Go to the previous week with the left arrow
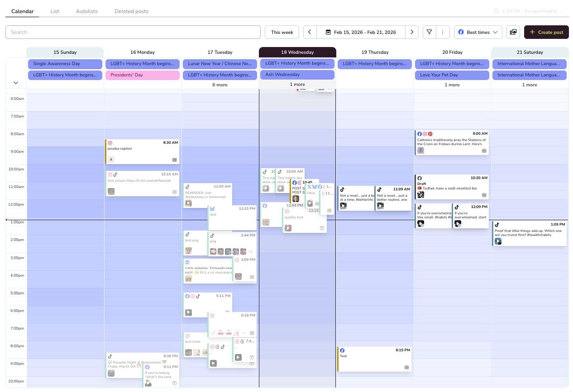 (x=310, y=32)
